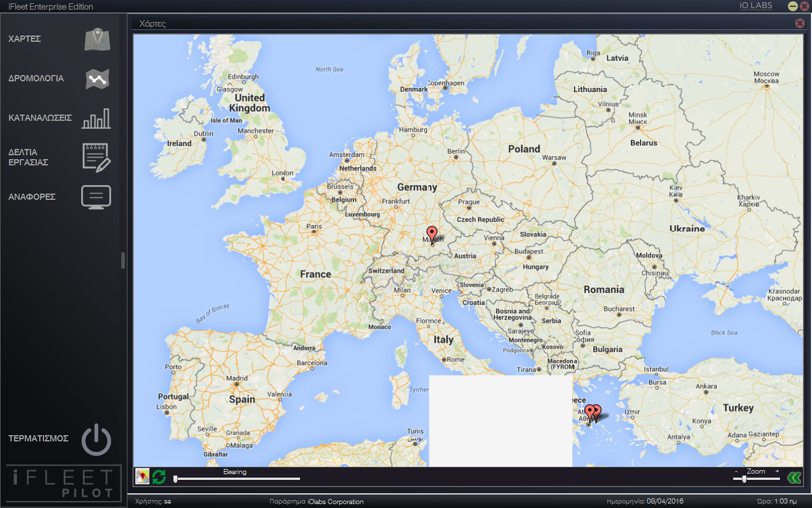The width and height of the screenshot is (812, 508).
Task: Click the ΤΕΡΜΑΤΙΣΜΟΣ power icon
Action: (96, 440)
